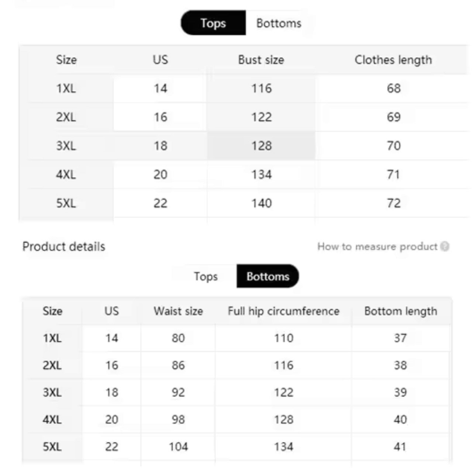This screenshot has width=476, height=468.
Task: Click the question mark help icon
Action: click(445, 247)
